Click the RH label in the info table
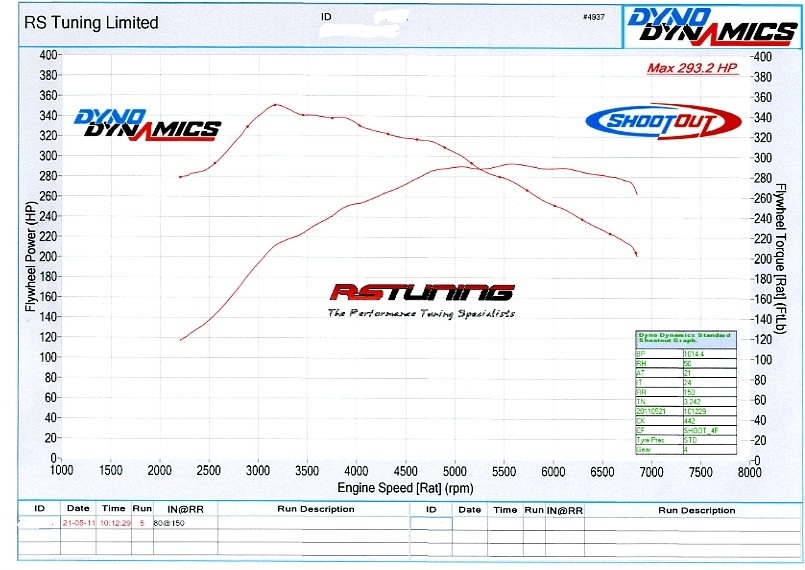This screenshot has width=805, height=570. pyautogui.click(x=641, y=364)
